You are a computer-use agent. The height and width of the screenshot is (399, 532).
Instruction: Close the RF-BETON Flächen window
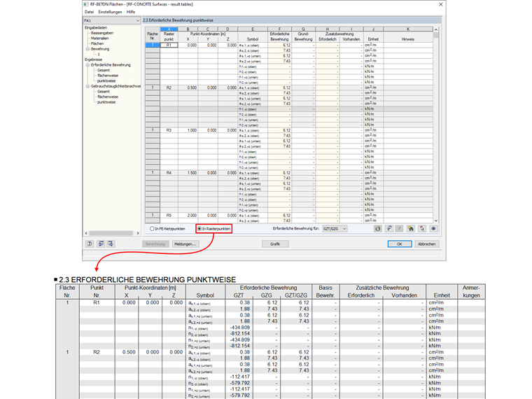440,4
